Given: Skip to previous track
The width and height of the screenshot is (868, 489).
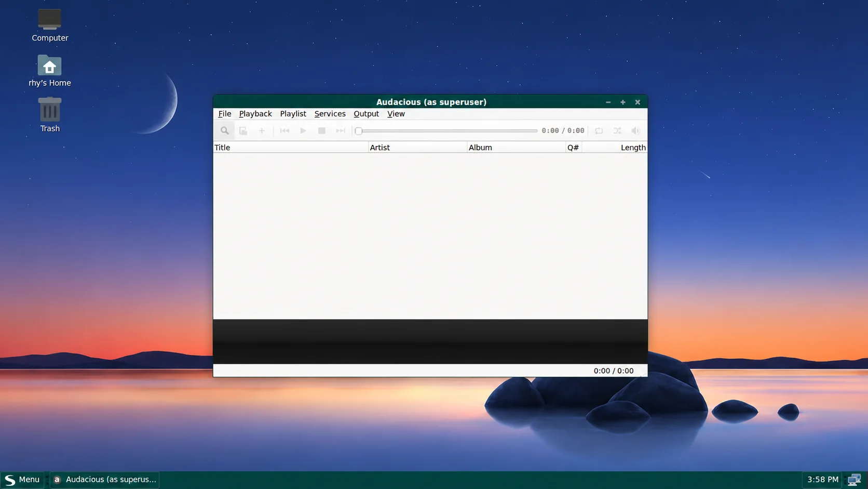Looking at the screenshot, I should (x=284, y=131).
